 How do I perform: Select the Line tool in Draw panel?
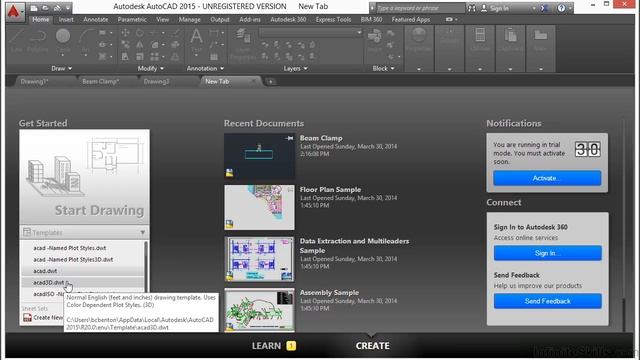[16, 40]
